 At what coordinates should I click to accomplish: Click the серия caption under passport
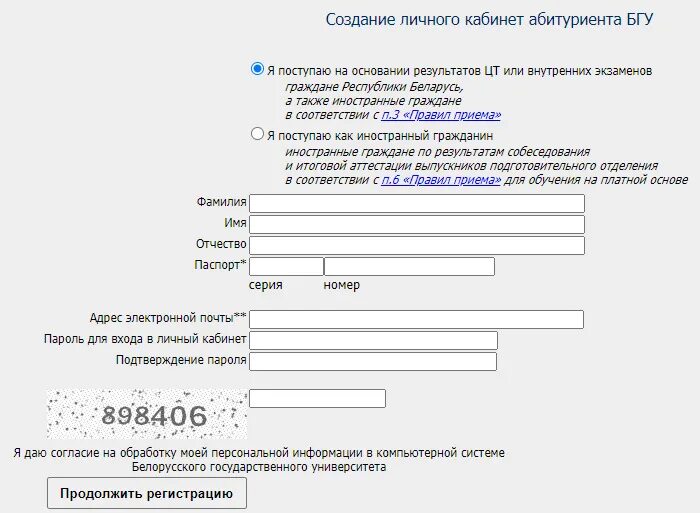(x=265, y=285)
